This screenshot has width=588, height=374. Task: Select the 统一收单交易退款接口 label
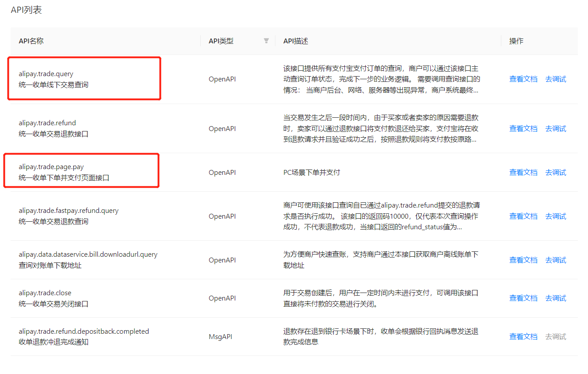(53, 134)
